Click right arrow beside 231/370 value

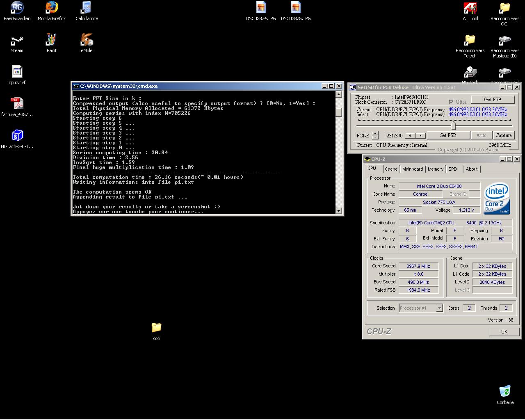(420, 135)
